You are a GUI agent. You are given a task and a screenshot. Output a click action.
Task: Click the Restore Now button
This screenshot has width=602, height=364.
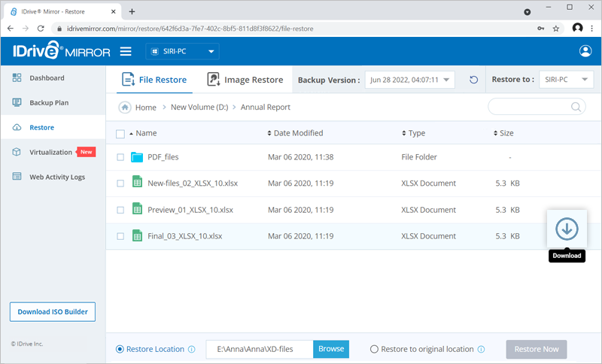click(x=537, y=350)
